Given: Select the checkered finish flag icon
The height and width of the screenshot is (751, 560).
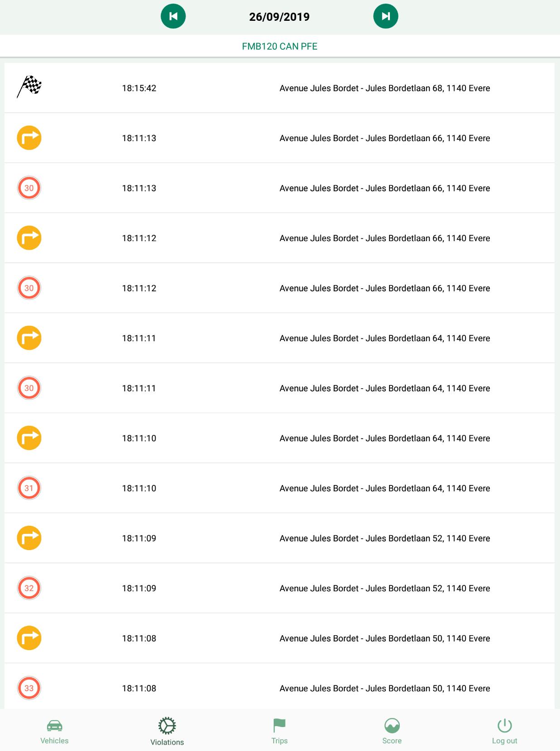Looking at the screenshot, I should [29, 87].
